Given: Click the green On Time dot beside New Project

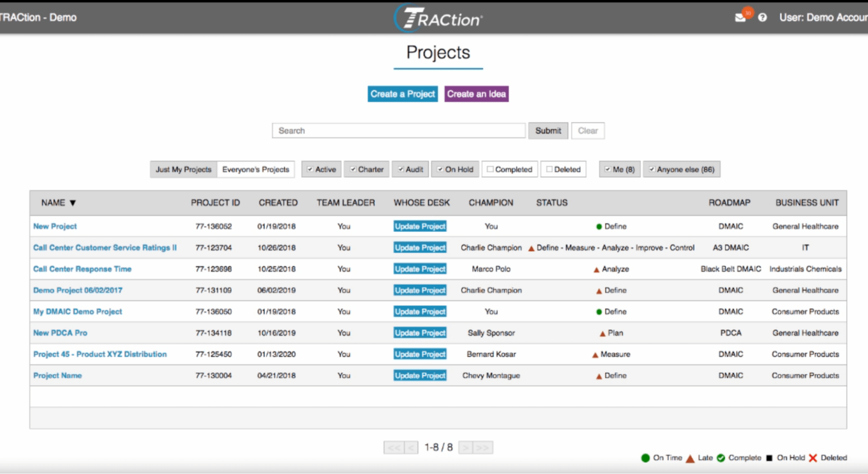Looking at the screenshot, I should (x=599, y=226).
